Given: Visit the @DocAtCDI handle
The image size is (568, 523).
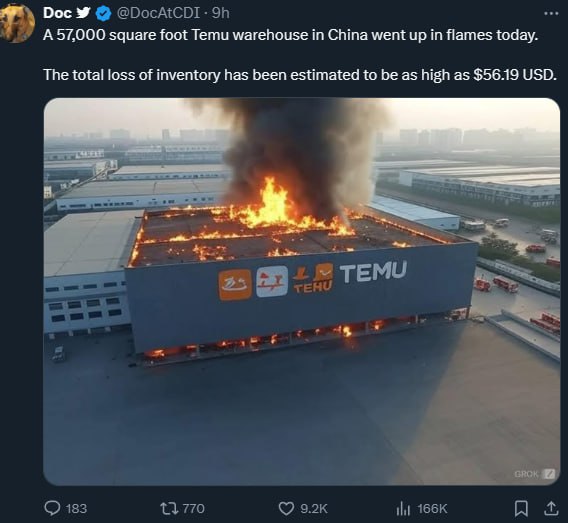Looking at the screenshot, I should 158,13.
